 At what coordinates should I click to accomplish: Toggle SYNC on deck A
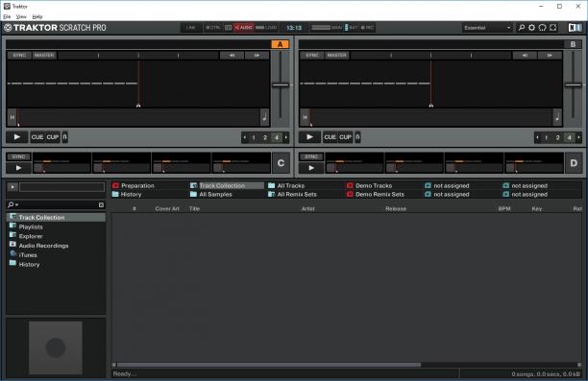(x=19, y=56)
